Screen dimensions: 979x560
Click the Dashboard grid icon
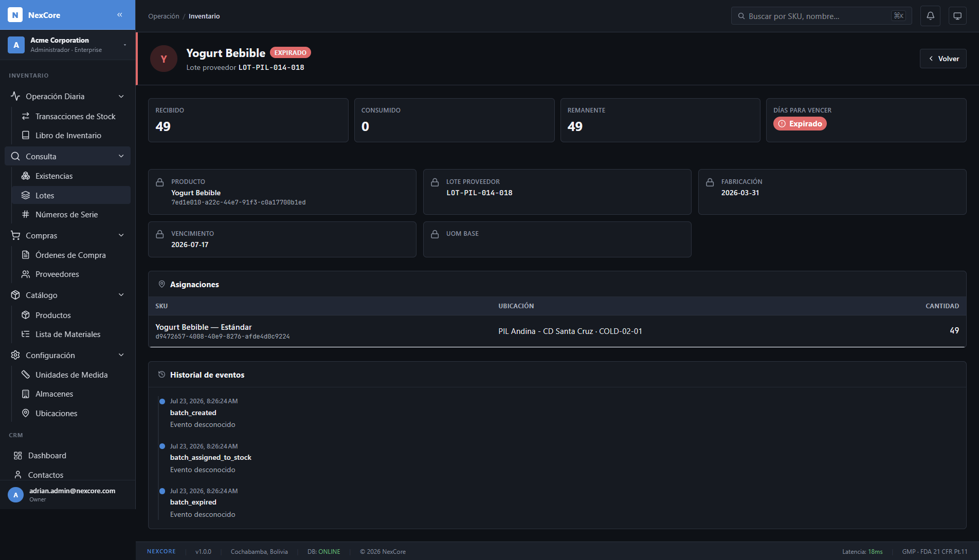tap(18, 456)
